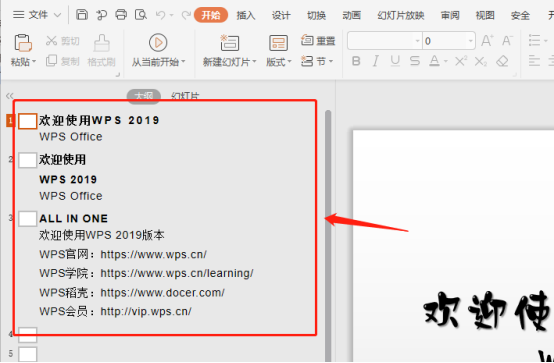Screen dimensions: 554x363
Task: Click the decrease font size icon
Action: pos(507,41)
